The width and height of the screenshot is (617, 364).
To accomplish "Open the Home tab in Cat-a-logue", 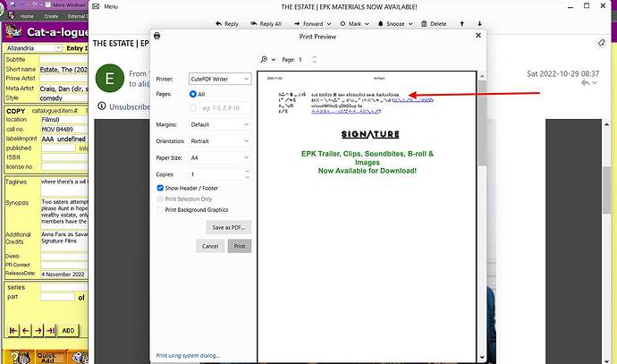I will point(27,16).
